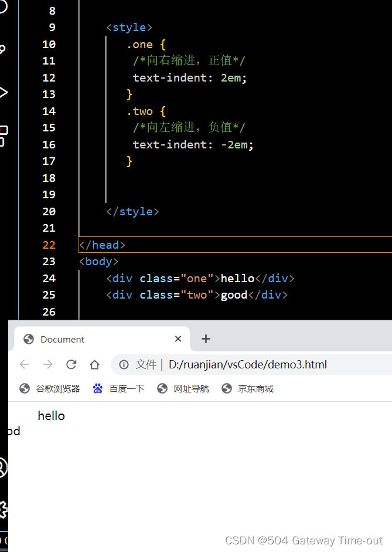The image size is (392, 552).
Task: Go forward in the browser
Action: pyautogui.click(x=47, y=364)
